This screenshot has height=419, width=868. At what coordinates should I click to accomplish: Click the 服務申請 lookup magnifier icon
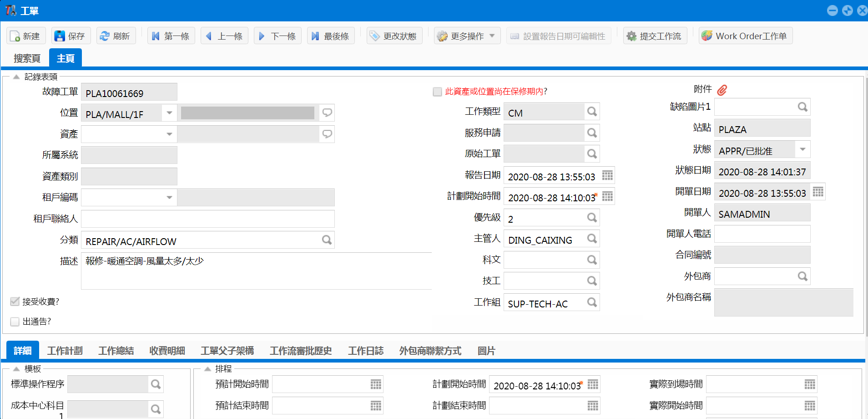pyautogui.click(x=592, y=133)
